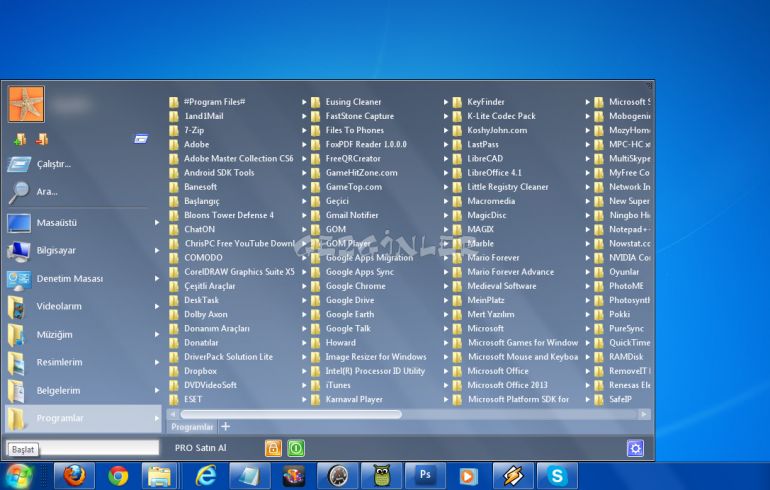Click the folder icon next to Pokki

[599, 315]
